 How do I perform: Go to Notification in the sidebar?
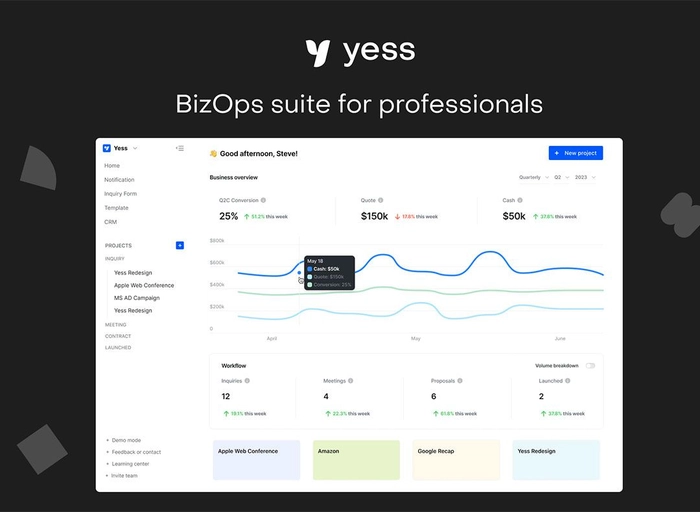tap(119, 180)
